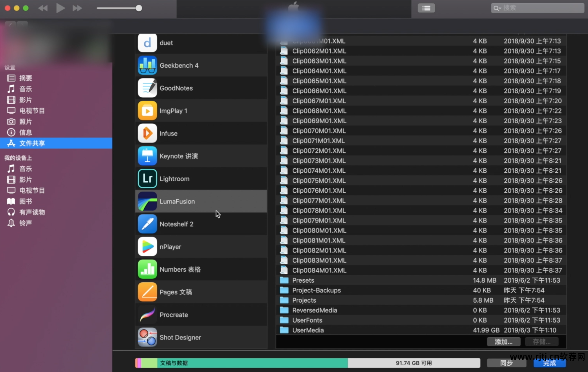Choose the Lightroom app icon
This screenshot has width=588, height=372.
(x=147, y=179)
